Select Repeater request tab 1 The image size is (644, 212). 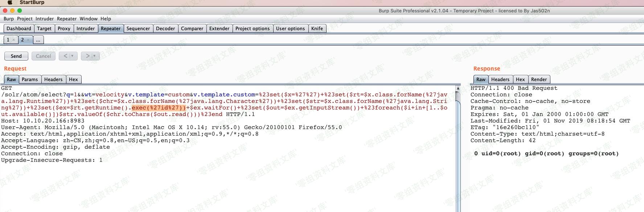(x=8, y=40)
